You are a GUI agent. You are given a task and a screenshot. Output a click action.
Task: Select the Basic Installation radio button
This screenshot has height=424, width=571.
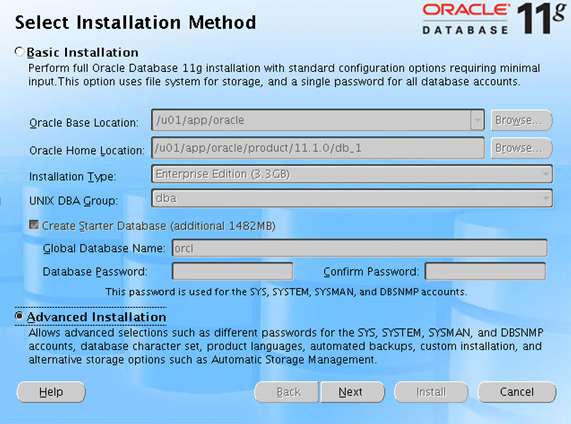tap(19, 52)
